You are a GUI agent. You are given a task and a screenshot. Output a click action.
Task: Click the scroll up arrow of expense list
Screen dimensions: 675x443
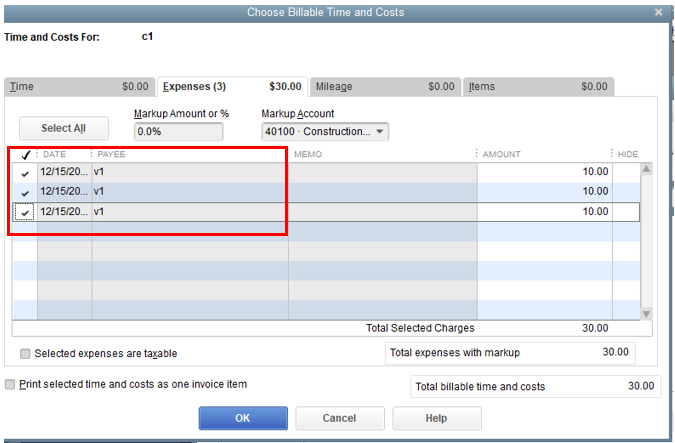pyautogui.click(x=646, y=169)
